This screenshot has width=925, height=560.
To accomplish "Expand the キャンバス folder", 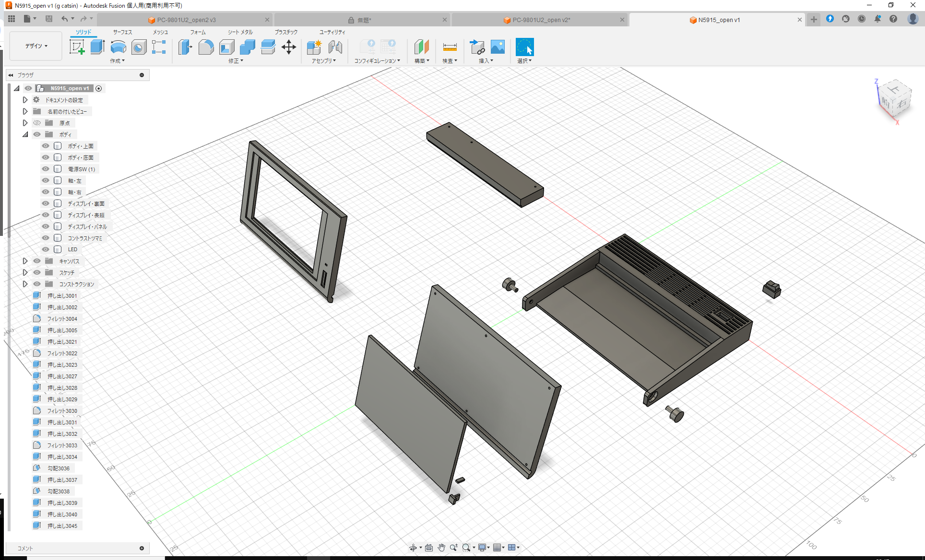I will click(25, 261).
